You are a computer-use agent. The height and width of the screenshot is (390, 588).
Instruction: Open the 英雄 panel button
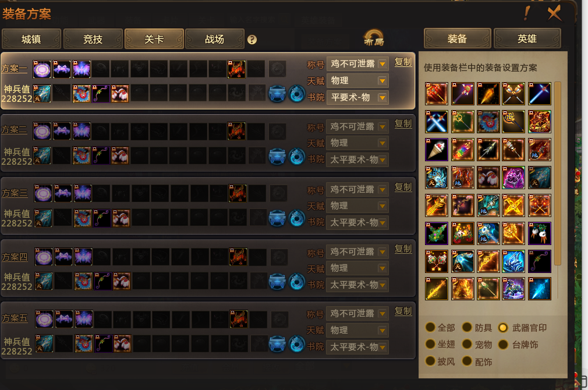coord(527,38)
